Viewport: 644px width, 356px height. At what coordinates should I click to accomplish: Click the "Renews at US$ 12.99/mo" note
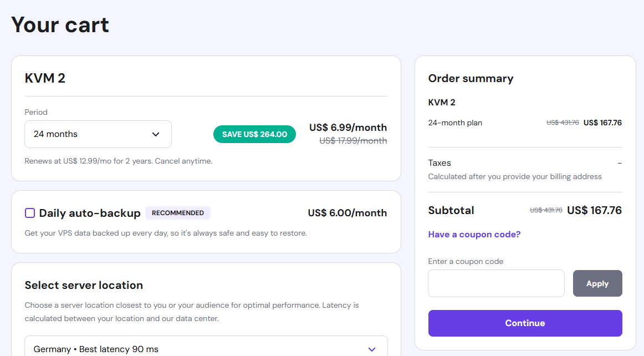click(x=119, y=161)
